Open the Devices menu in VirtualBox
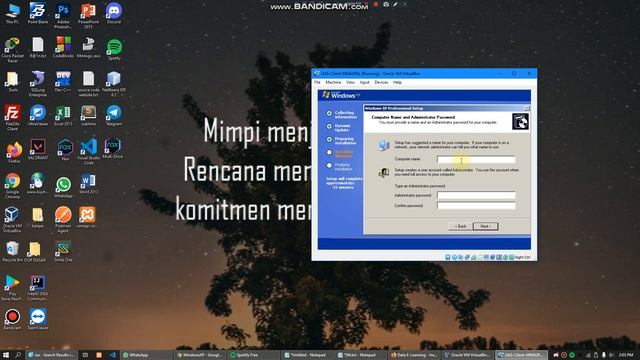Screen dimensions: 640x360 tap(381, 82)
